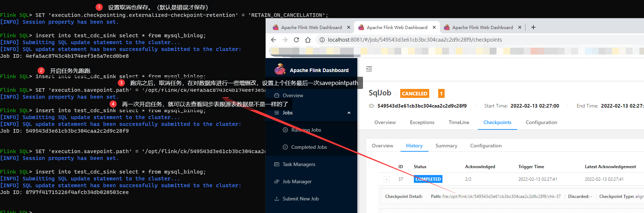The image size is (644, 213).
Task: Click the favicon of the first browser tab
Action: [276, 27]
